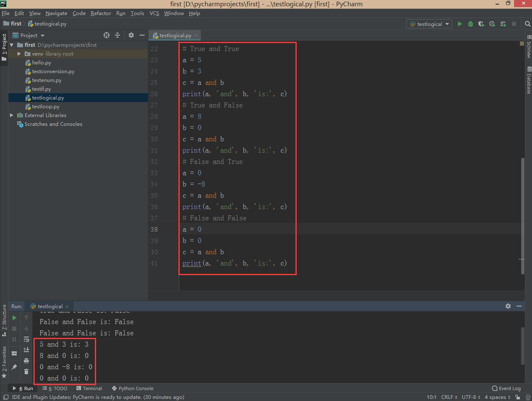Image resolution: width=532 pixels, height=401 pixels.
Task: Click the tool window quick-access icon in status bar
Action: pyautogui.click(x=5, y=397)
